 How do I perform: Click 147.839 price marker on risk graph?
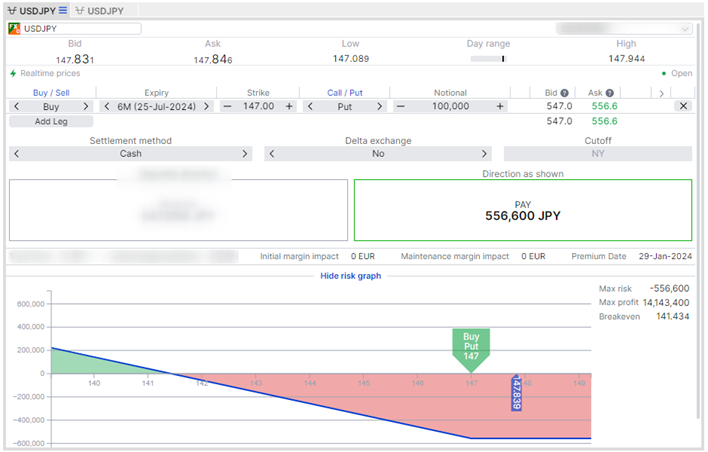(x=516, y=393)
